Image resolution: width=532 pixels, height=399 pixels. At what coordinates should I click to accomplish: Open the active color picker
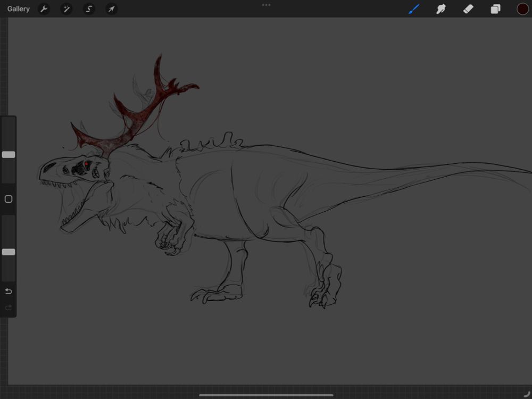click(522, 9)
